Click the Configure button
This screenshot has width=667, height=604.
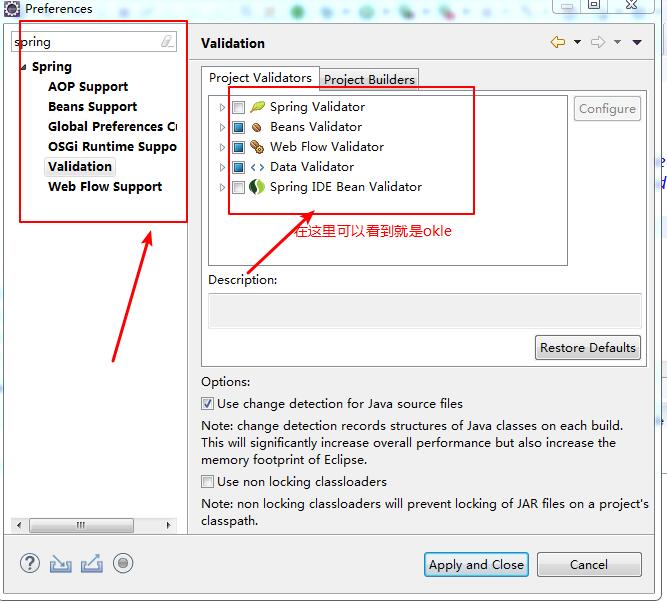point(607,109)
